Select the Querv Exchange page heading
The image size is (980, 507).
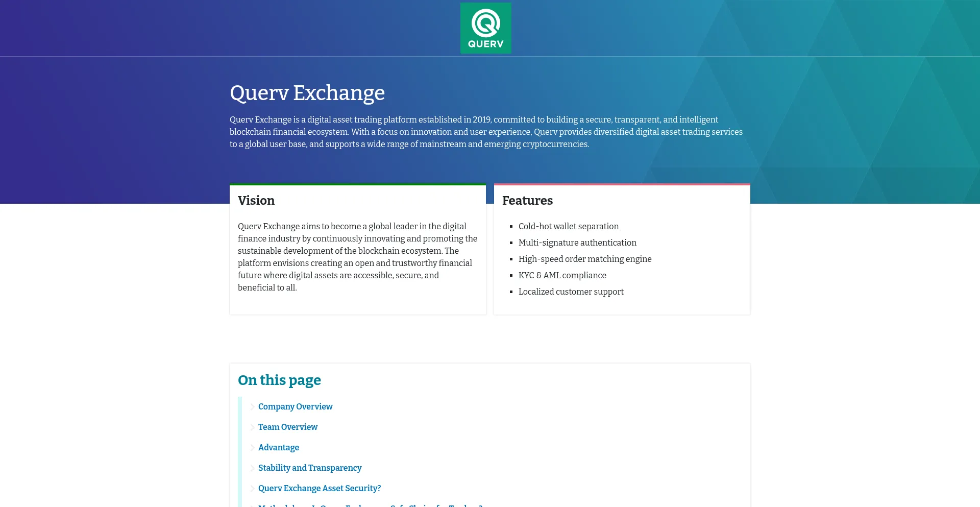[x=307, y=93]
